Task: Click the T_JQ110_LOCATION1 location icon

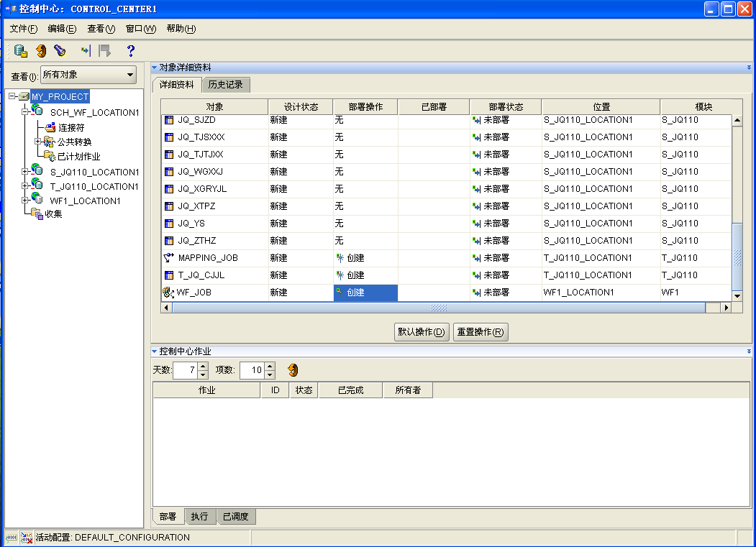Action: click(37, 185)
